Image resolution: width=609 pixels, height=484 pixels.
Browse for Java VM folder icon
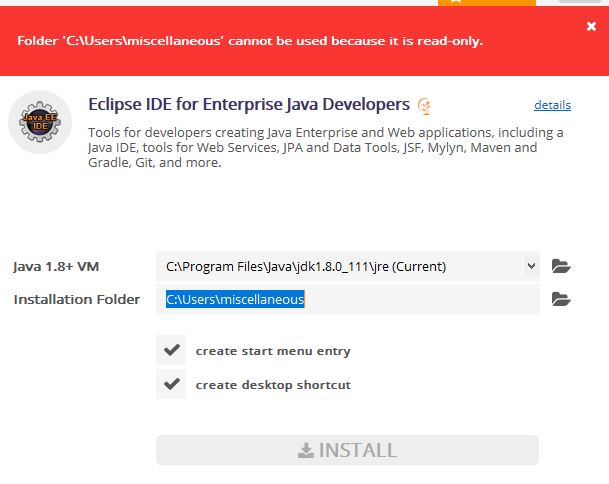coord(561,266)
